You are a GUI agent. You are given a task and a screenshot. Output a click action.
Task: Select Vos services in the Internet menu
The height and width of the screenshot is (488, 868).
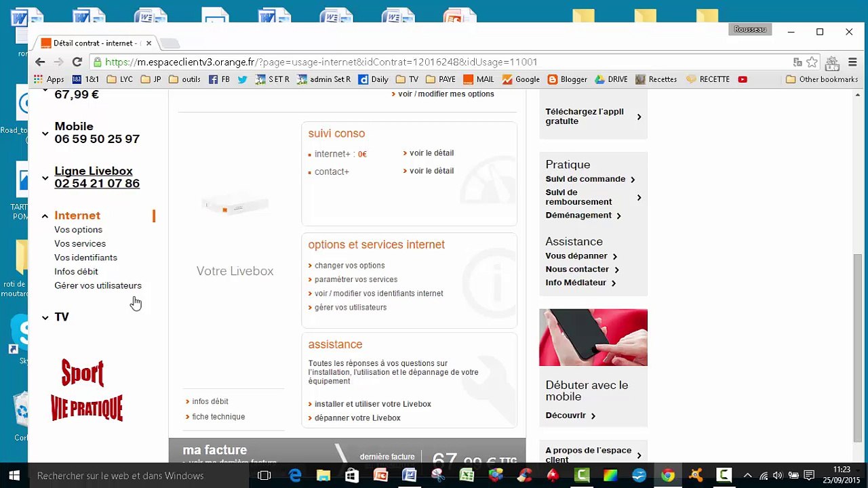point(80,244)
